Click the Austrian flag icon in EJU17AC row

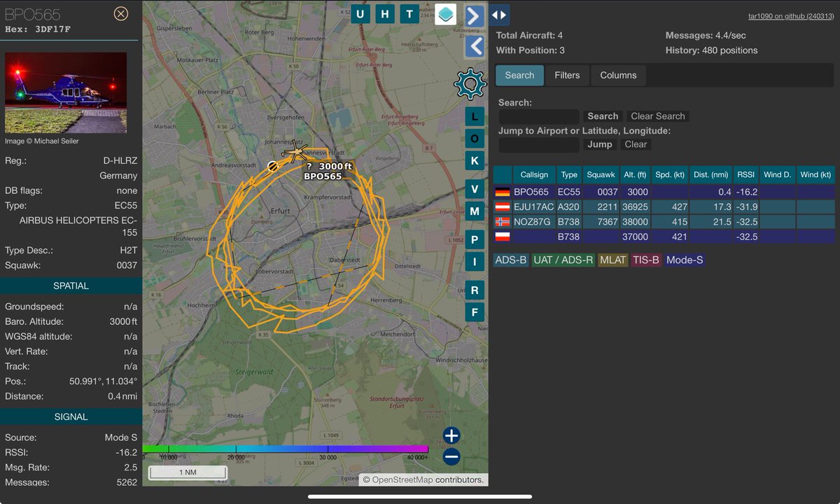coord(503,207)
